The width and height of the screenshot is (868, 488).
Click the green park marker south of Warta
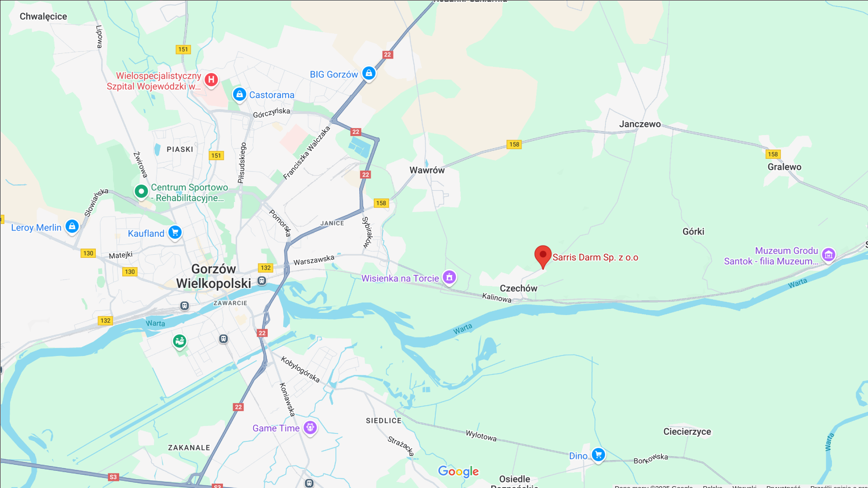pyautogui.click(x=179, y=341)
